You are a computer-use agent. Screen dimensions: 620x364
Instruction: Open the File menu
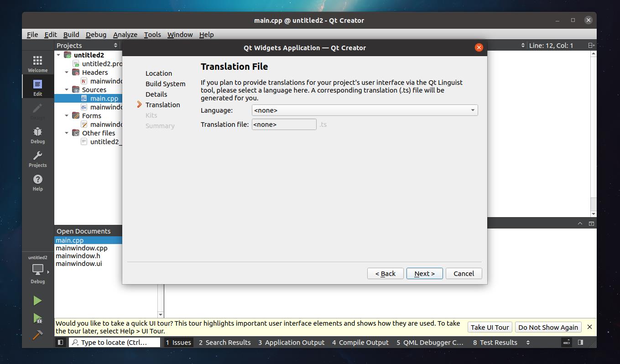click(32, 35)
